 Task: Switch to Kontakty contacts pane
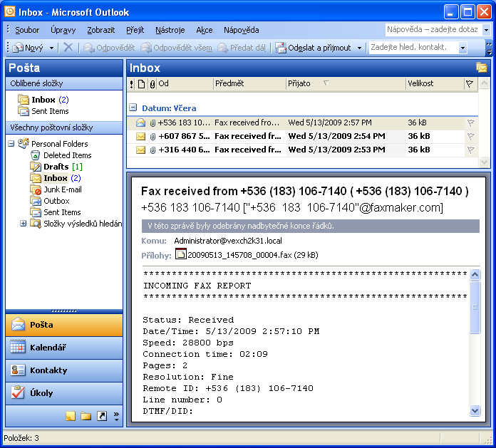[64, 370]
